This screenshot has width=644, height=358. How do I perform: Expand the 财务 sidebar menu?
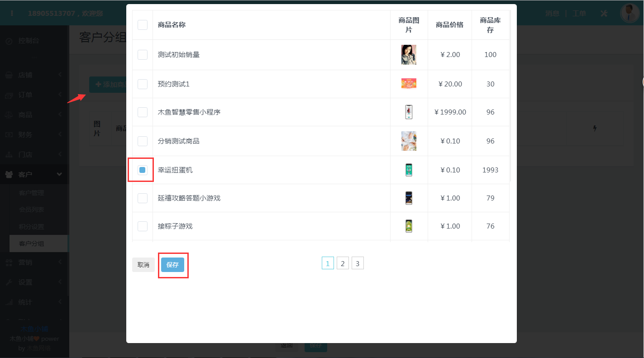click(32, 135)
